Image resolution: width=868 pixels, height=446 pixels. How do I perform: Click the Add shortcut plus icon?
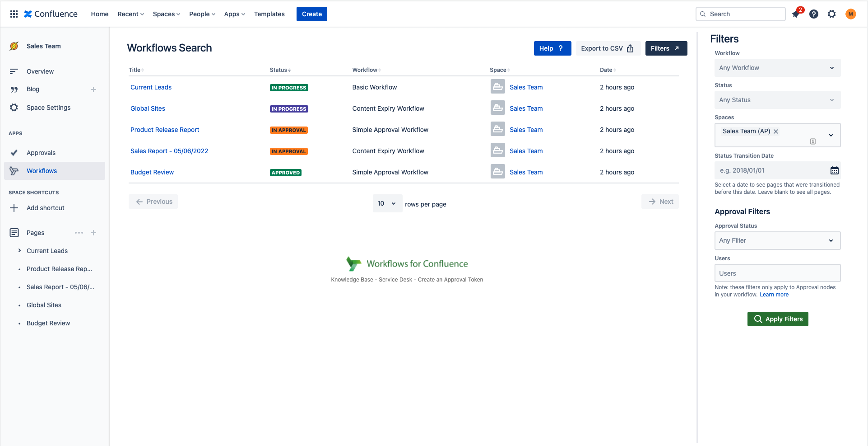coord(14,208)
